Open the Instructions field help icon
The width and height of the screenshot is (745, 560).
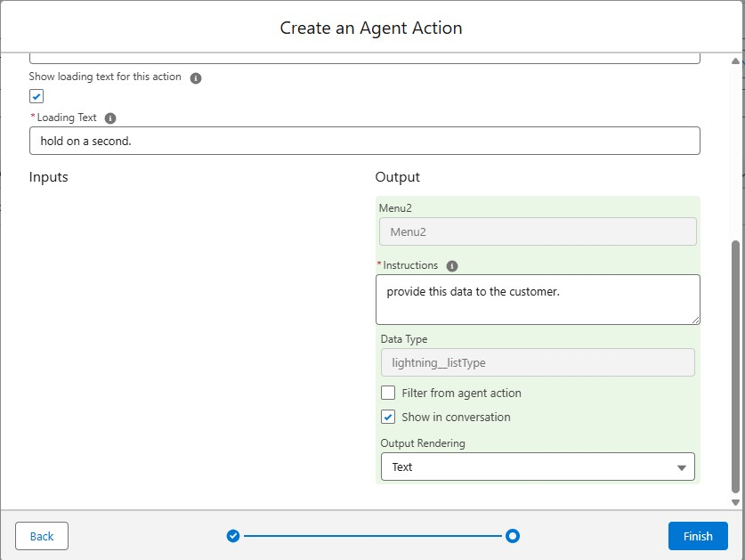[452, 265]
